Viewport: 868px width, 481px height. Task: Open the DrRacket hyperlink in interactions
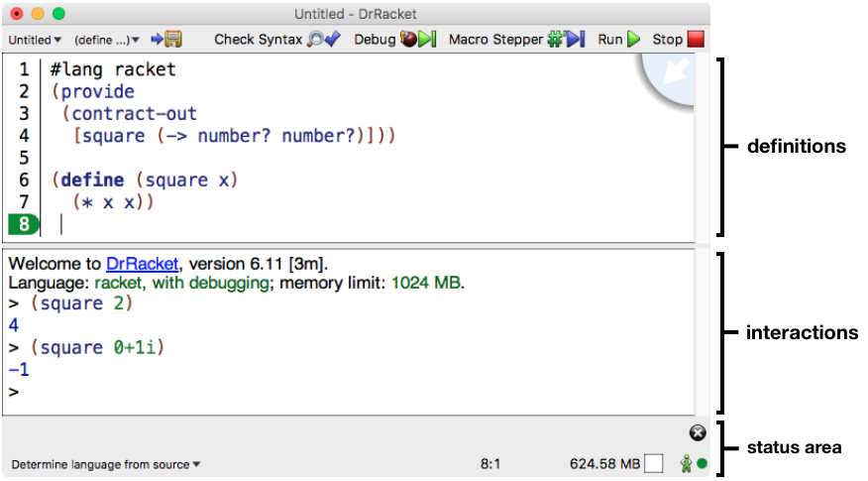(143, 264)
